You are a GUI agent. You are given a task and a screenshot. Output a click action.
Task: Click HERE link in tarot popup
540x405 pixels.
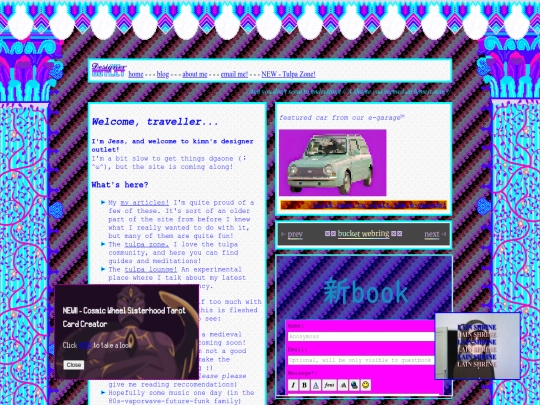click(x=85, y=345)
